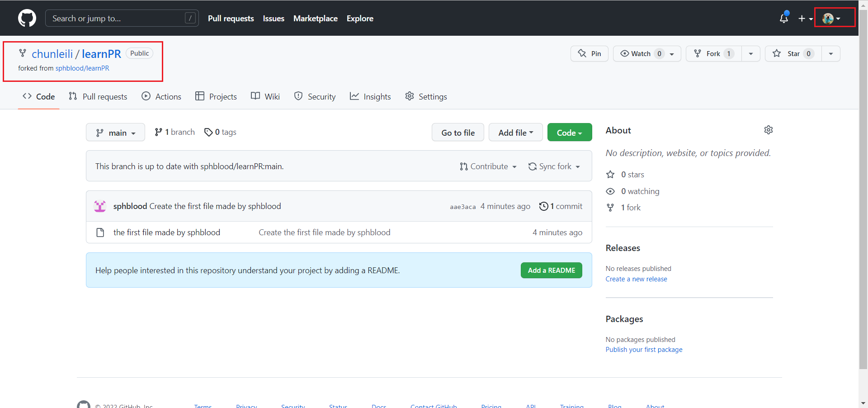Expand the Star lists dropdown arrow
Screen dimensions: 868x408
coord(831,53)
